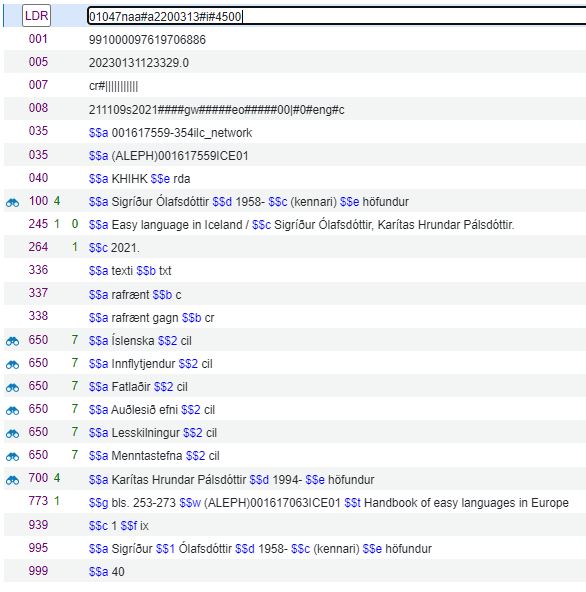Image resolution: width=586 pixels, height=592 pixels.
Task: Click the 040 field KHIHK rda
Action: tap(139, 179)
